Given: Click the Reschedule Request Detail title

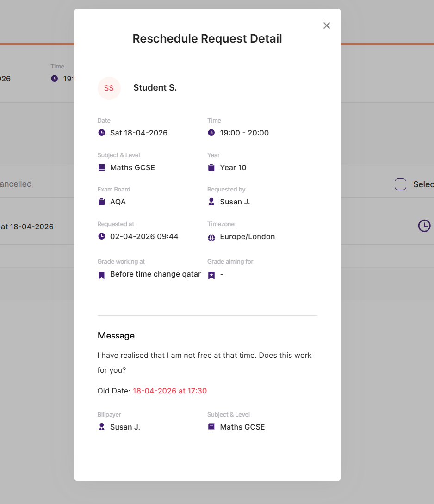Looking at the screenshot, I should 207,38.
